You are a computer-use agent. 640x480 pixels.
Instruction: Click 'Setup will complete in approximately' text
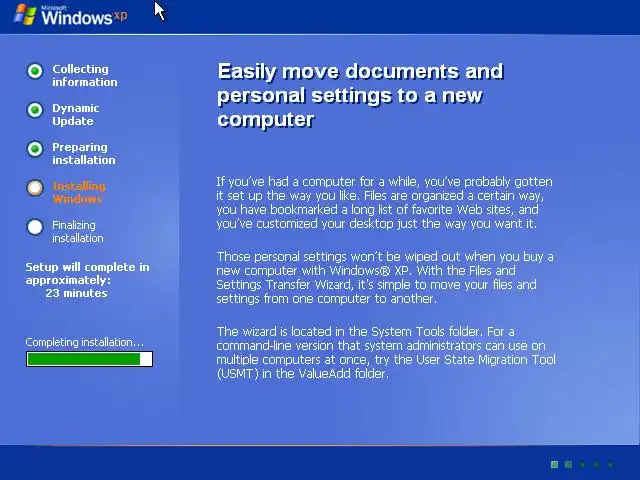pos(87,273)
